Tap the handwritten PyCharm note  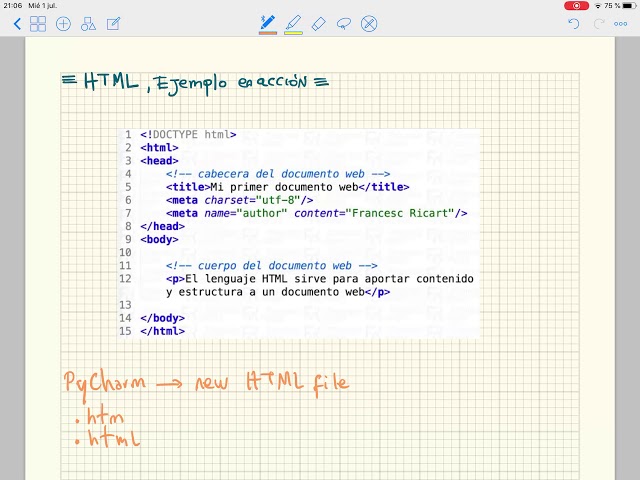pyautogui.click(x=207, y=383)
